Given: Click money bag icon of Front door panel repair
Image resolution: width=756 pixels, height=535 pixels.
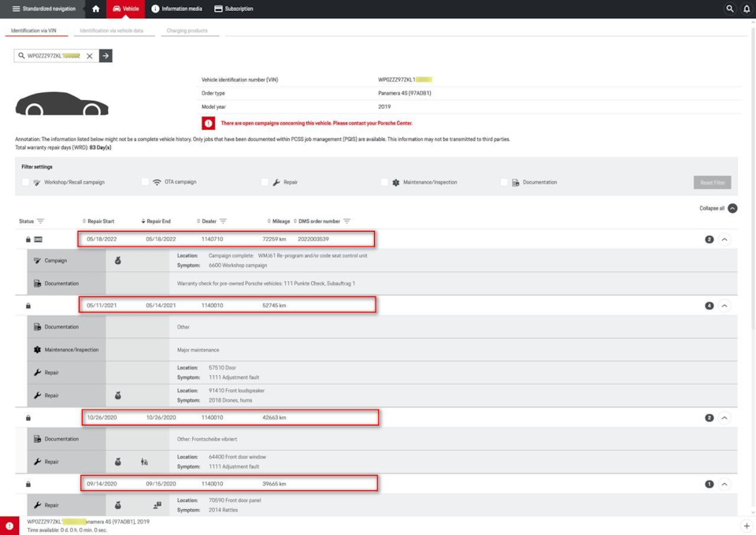Looking at the screenshot, I should click(117, 505).
